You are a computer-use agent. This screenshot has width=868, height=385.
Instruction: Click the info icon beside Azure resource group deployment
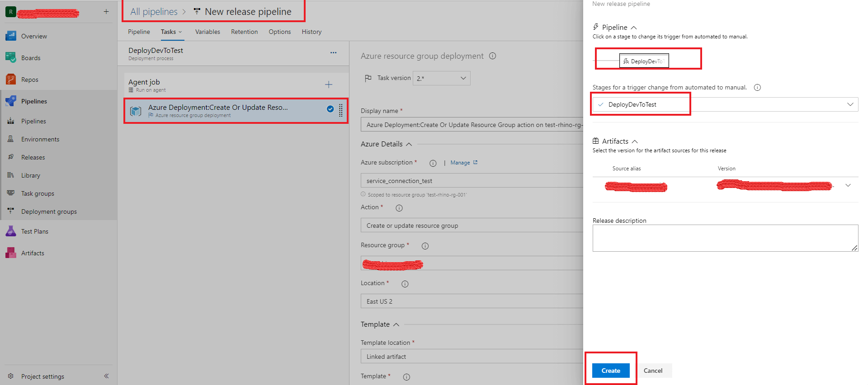coord(492,56)
